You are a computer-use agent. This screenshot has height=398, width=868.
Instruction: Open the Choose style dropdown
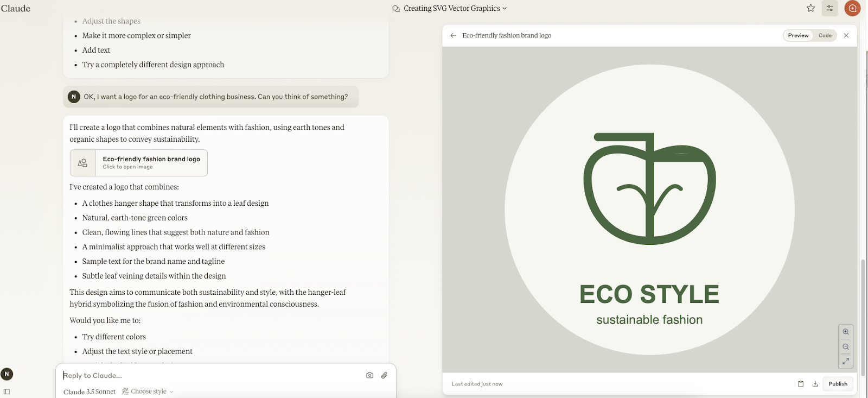pos(148,391)
